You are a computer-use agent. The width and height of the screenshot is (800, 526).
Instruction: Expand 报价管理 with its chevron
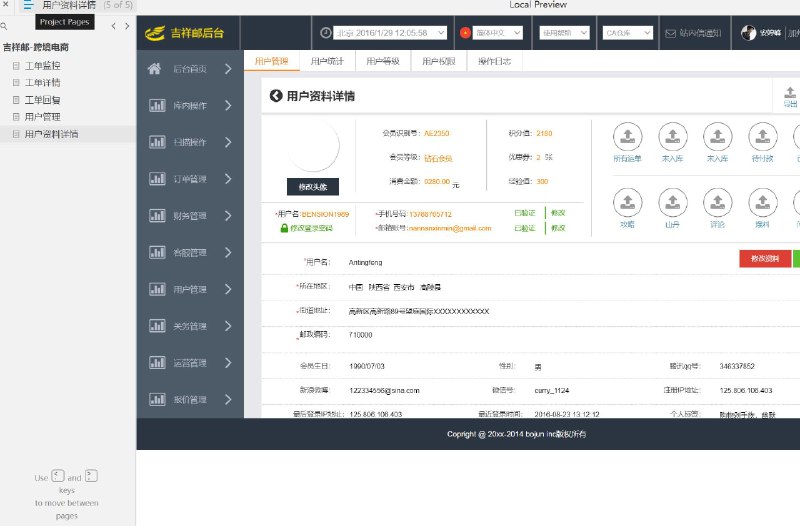pyautogui.click(x=228, y=399)
